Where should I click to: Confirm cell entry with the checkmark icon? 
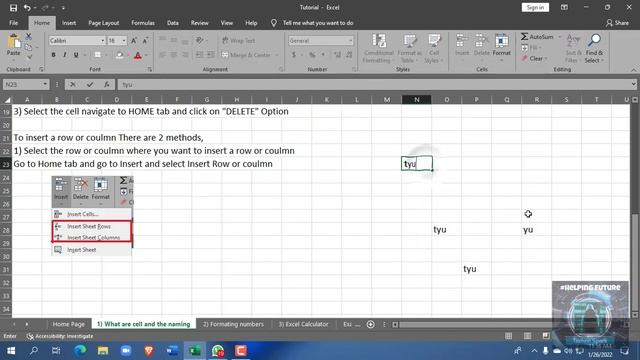90,84
